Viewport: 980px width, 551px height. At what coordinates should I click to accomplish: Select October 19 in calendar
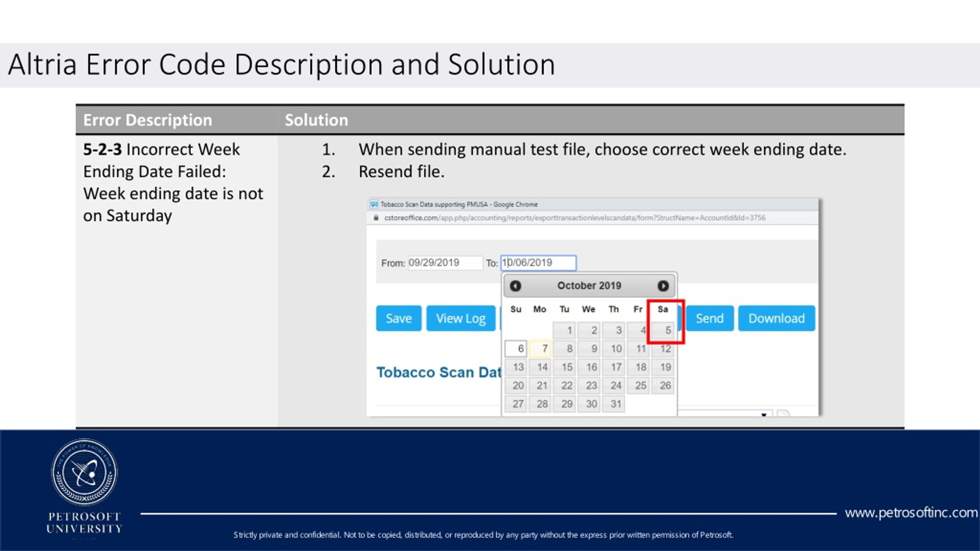(663, 367)
